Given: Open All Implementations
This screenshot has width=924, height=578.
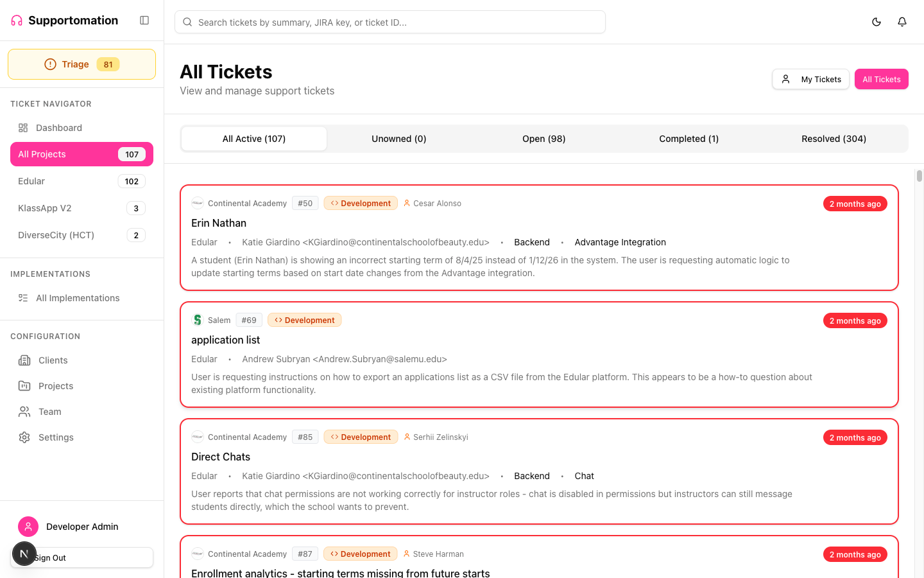Looking at the screenshot, I should click(77, 298).
